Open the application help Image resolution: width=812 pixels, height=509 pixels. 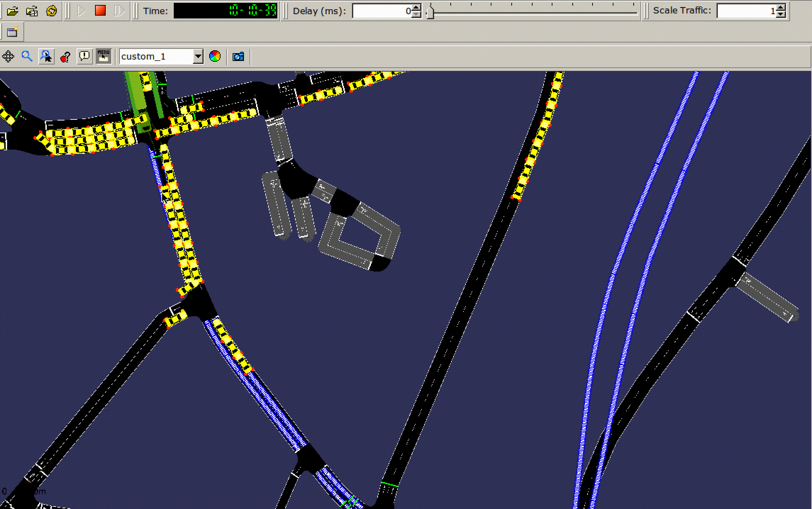coord(66,56)
